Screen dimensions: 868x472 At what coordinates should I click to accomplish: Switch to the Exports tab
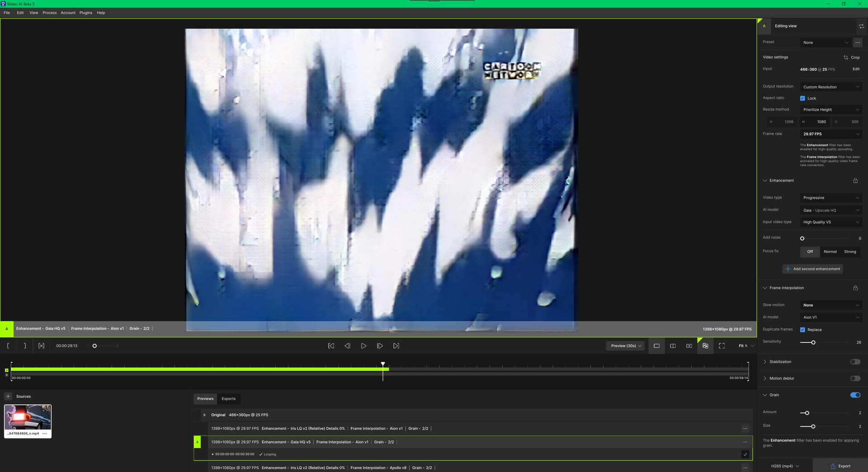tap(228, 399)
